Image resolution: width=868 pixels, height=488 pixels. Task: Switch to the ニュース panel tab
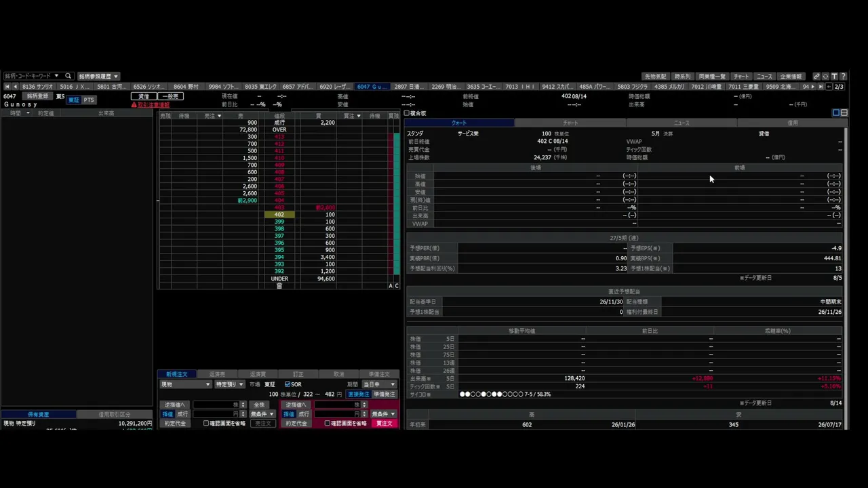click(x=682, y=123)
